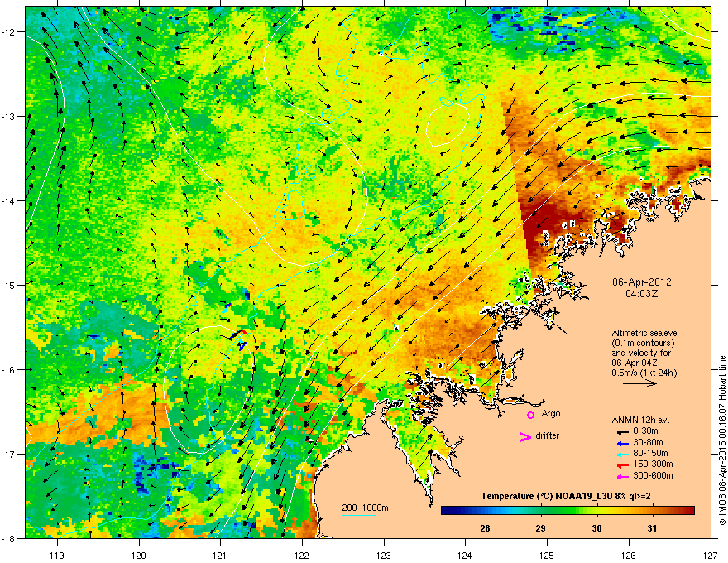Click the '-12' latitude axis label

tap(8, 32)
